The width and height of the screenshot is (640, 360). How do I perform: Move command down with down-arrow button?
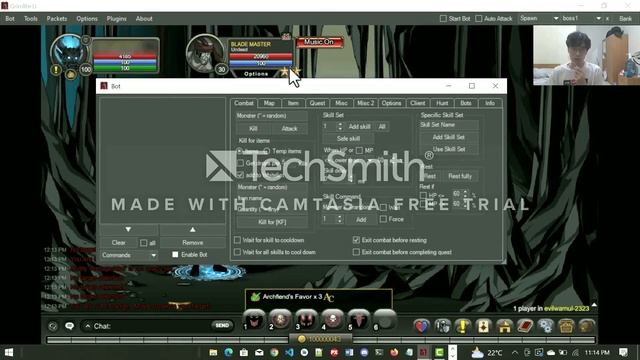[x=129, y=230]
